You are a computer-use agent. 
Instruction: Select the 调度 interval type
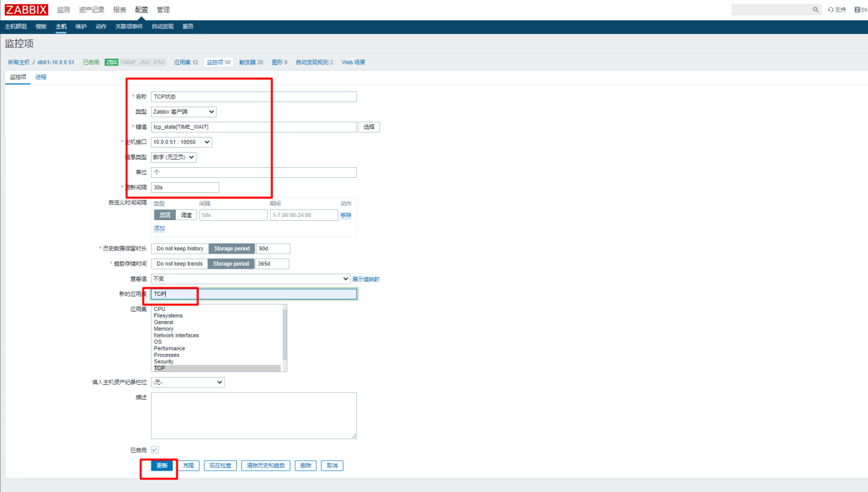187,215
